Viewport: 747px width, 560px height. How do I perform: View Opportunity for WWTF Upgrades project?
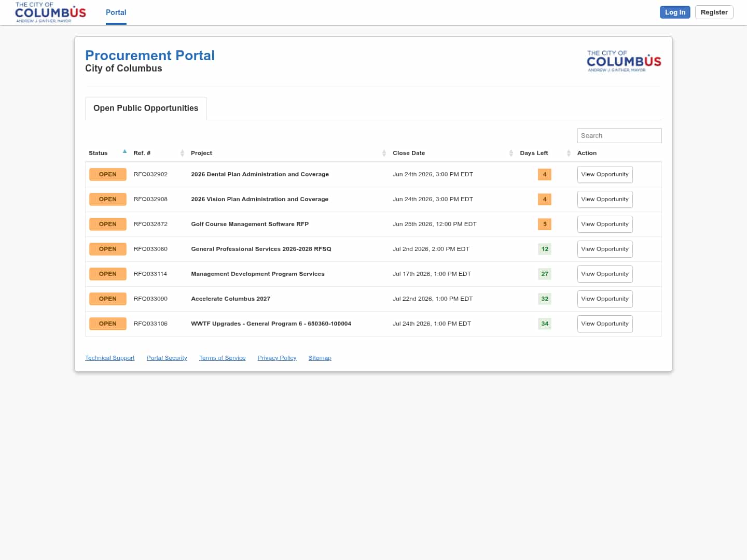(605, 324)
